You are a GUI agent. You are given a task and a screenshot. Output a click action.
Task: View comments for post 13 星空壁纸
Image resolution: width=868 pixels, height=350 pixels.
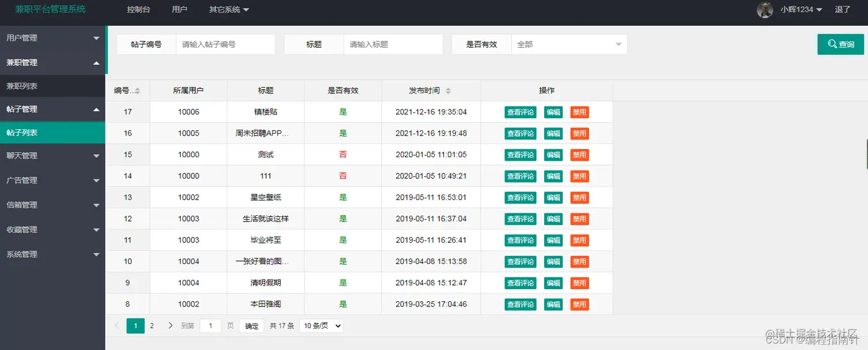click(x=521, y=197)
